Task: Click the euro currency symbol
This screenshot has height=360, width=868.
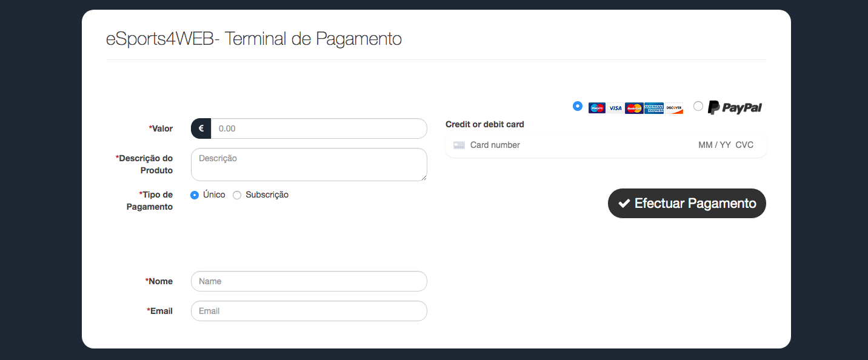Action: [201, 128]
